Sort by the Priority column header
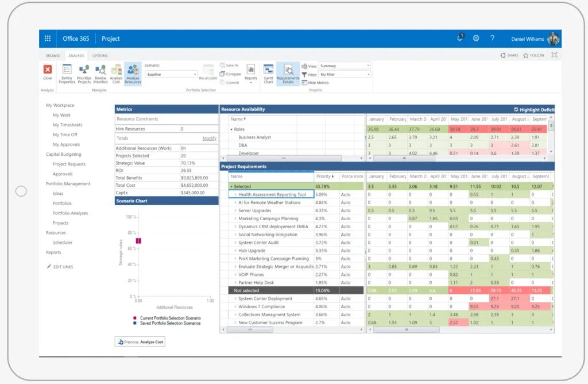The image size is (588, 384). (x=325, y=176)
